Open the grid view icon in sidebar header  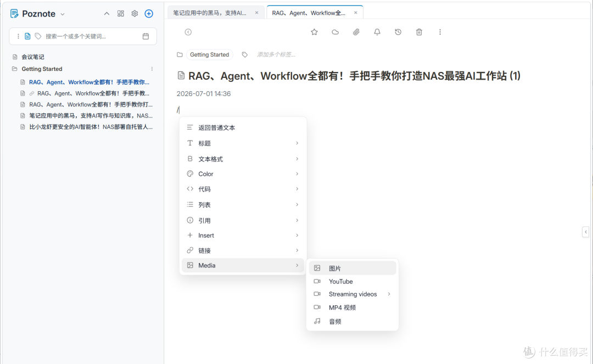tap(121, 14)
